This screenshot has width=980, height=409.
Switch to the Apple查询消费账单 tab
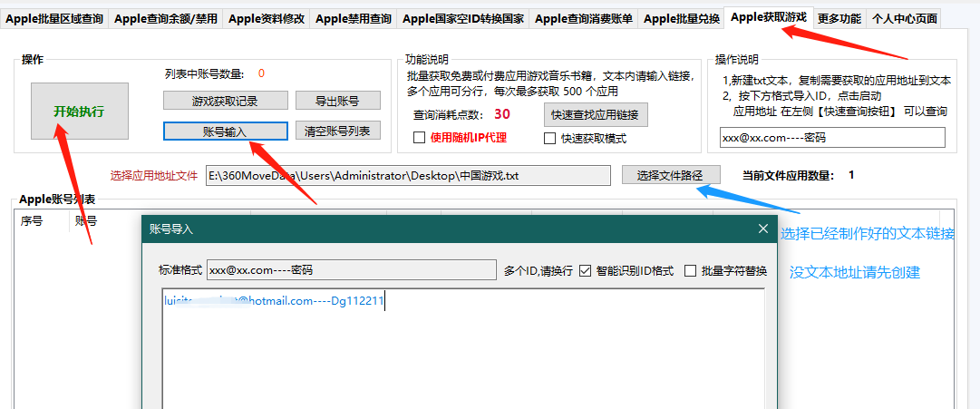(584, 19)
